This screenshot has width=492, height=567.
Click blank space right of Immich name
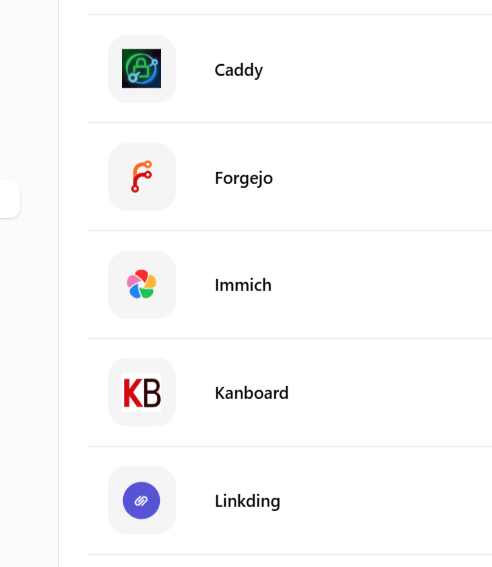381,285
